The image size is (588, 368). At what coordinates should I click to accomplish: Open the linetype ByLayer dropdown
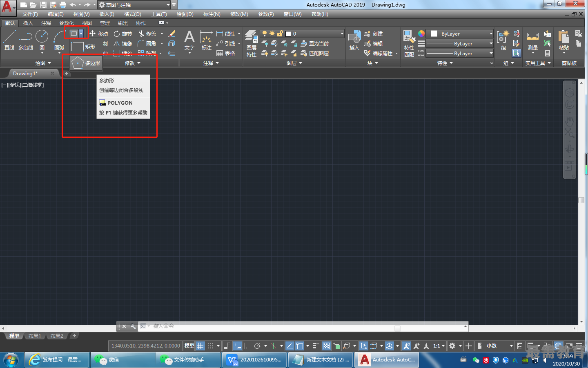pyautogui.click(x=459, y=53)
